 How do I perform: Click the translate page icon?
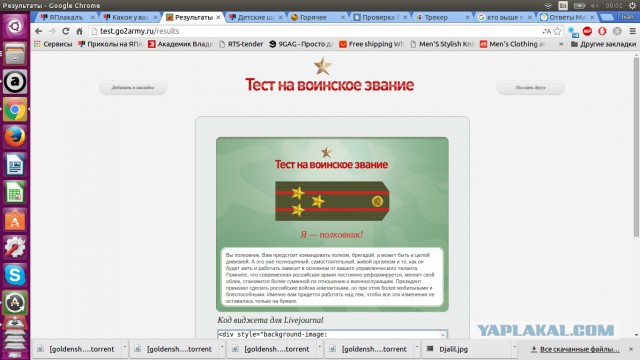click(x=547, y=31)
